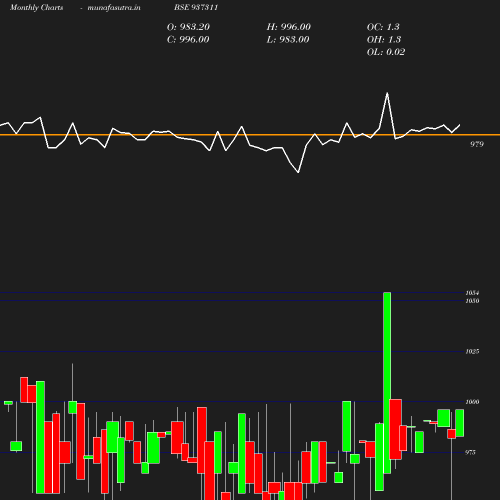Select the 'BSE 937311' symbol text

pos(196,7)
